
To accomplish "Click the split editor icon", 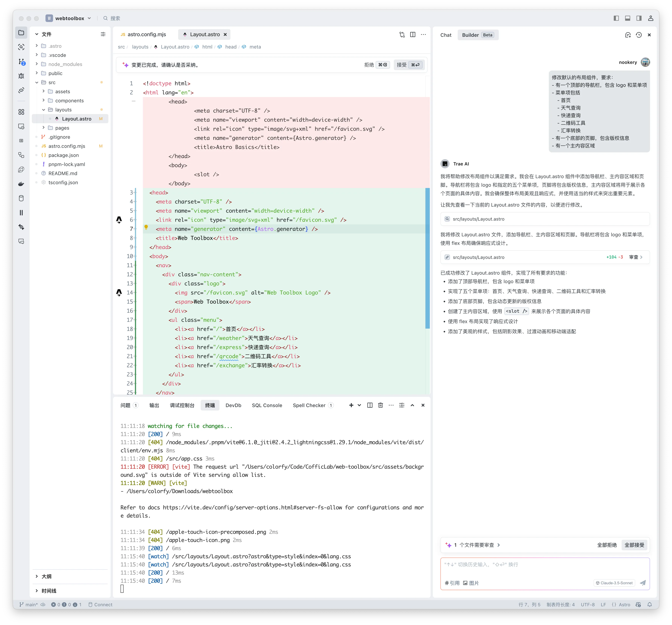I will point(413,34).
